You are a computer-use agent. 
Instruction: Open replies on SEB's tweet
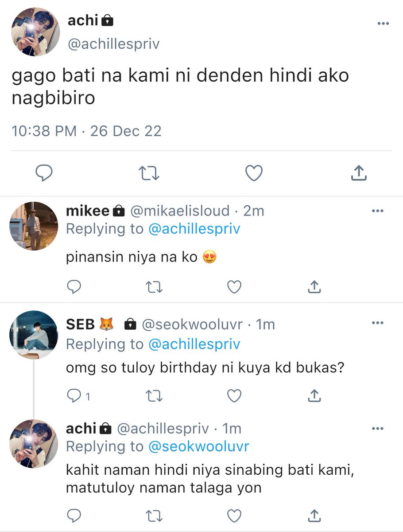(x=78, y=395)
